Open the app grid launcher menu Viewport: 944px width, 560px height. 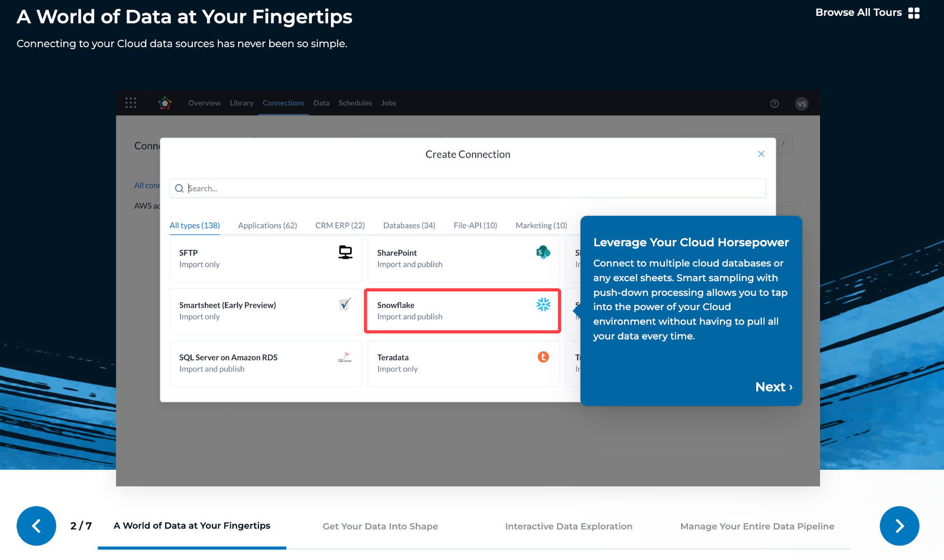[x=131, y=103]
